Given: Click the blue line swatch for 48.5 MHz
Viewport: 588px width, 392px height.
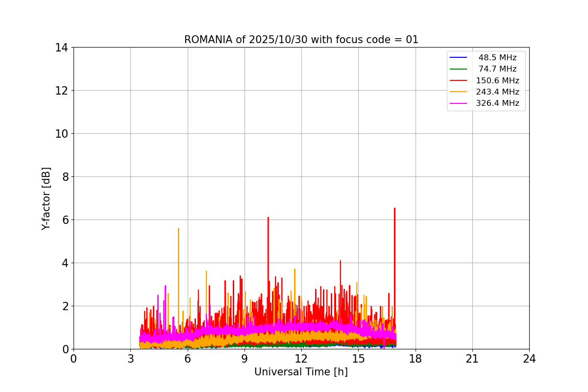Looking at the screenshot, I should point(459,58).
